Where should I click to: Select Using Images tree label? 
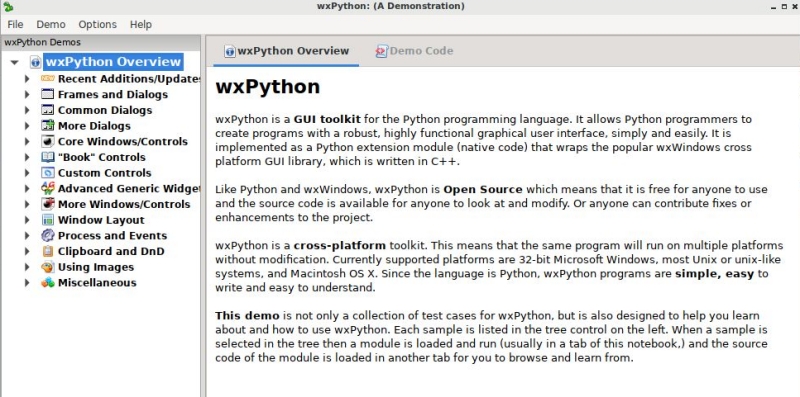96,267
